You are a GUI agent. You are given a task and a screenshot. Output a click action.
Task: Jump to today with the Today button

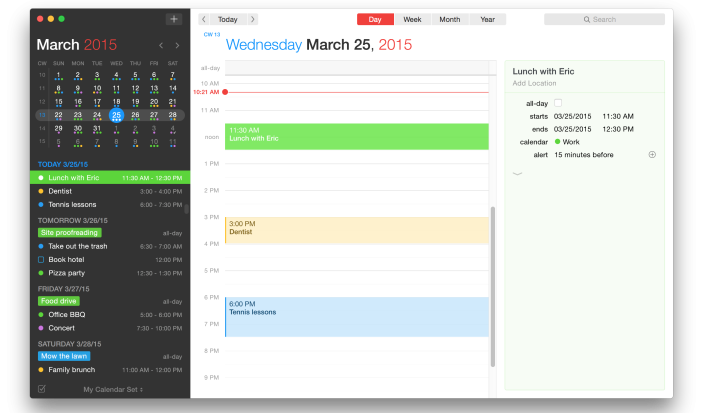click(228, 19)
